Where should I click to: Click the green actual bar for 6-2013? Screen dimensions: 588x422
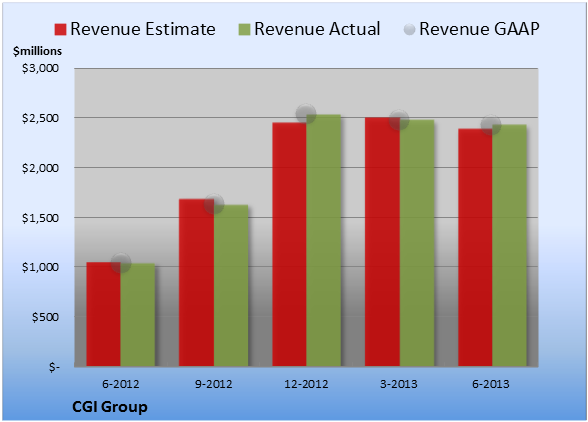pos(509,245)
